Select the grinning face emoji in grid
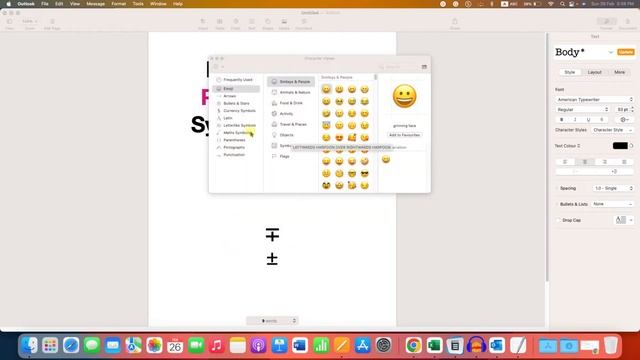The image size is (640, 360). (326, 89)
